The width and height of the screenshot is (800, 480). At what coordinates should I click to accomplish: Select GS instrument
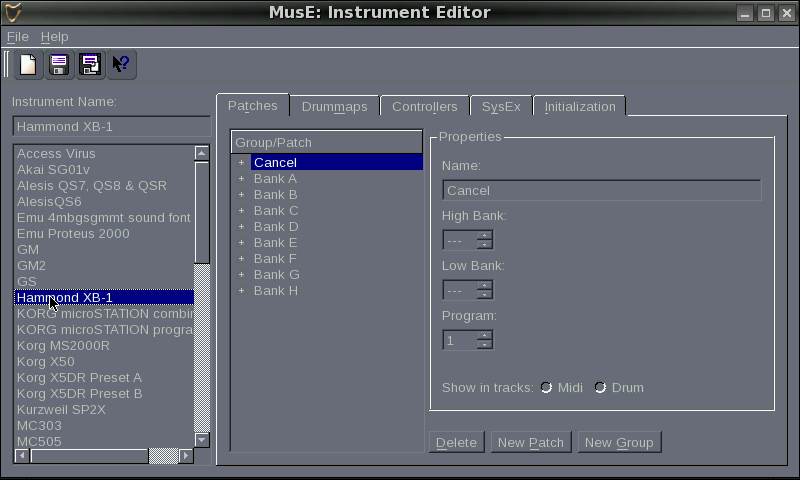pos(104,282)
